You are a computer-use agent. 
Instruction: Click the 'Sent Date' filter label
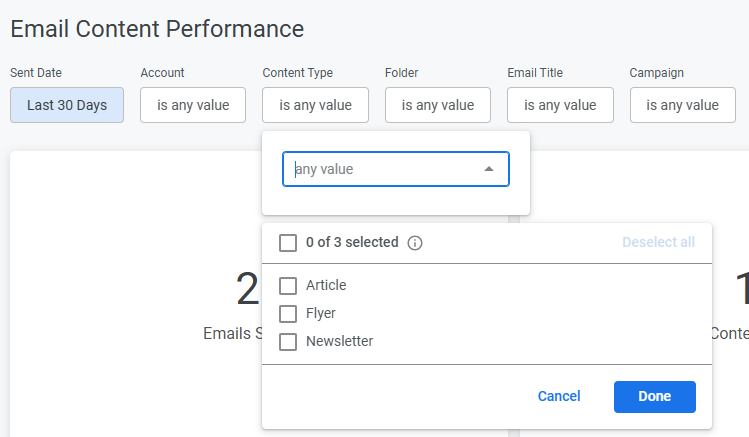point(36,73)
